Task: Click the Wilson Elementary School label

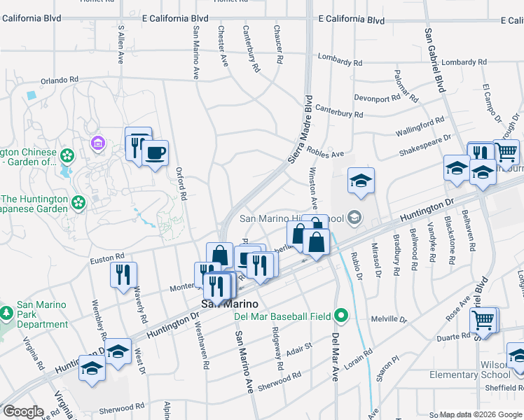Action: pos(470,370)
